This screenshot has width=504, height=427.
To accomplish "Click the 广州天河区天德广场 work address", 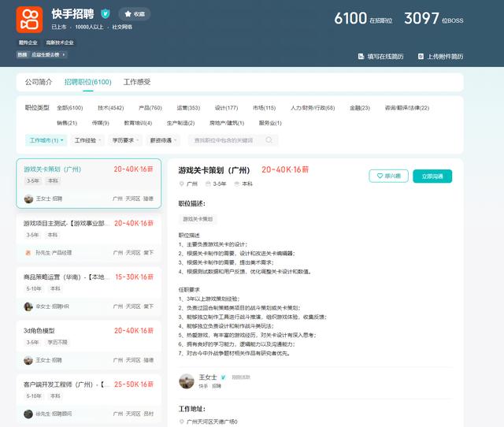I will tap(212, 421).
